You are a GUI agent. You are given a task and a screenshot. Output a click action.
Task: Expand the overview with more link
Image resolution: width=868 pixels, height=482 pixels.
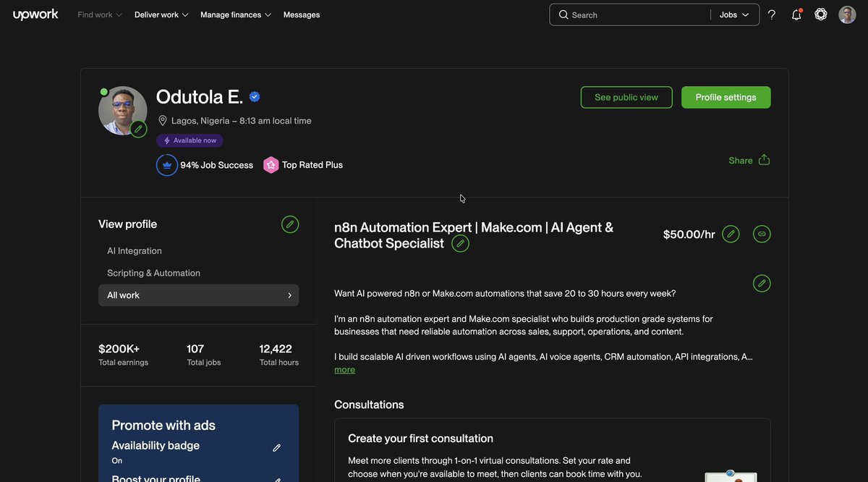(344, 370)
